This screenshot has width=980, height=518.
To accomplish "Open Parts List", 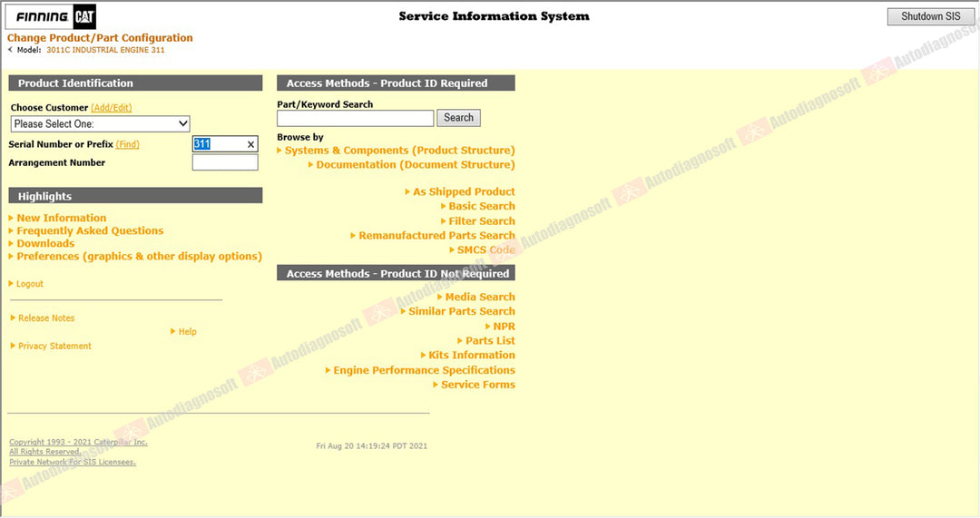I will [x=490, y=340].
